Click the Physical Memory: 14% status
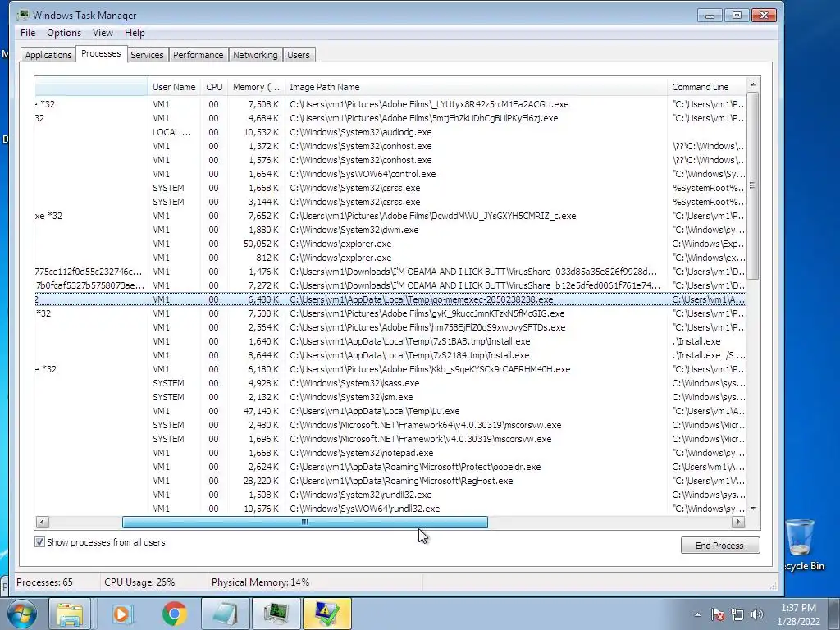840x630 pixels. (x=260, y=582)
